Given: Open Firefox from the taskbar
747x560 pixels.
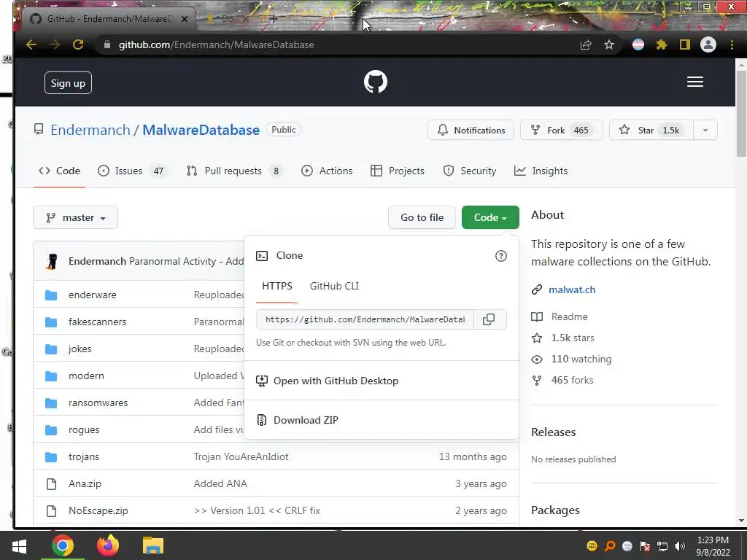Looking at the screenshot, I should tap(108, 545).
